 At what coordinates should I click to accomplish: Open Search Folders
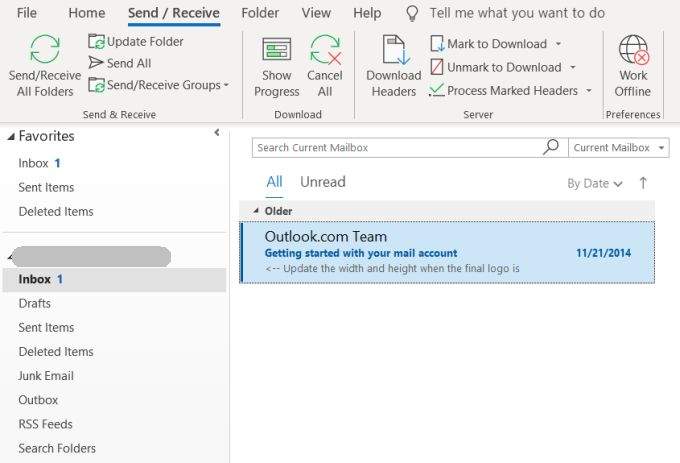point(57,448)
